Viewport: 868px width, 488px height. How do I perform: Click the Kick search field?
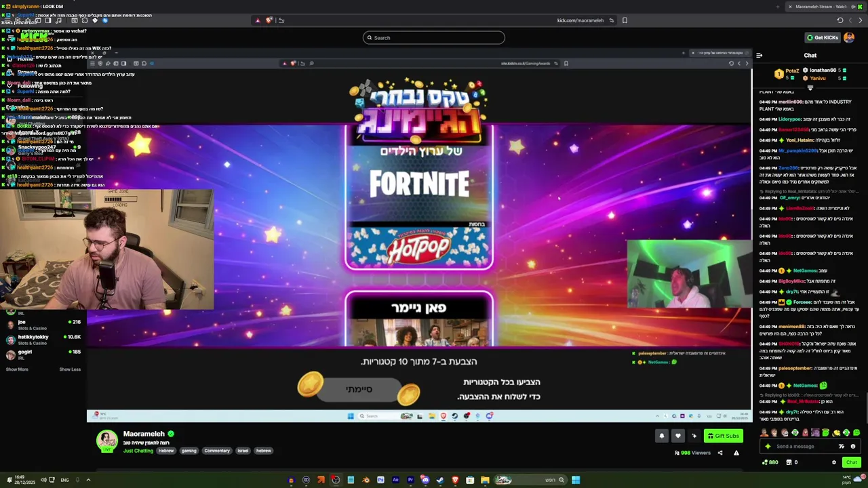pyautogui.click(x=433, y=38)
